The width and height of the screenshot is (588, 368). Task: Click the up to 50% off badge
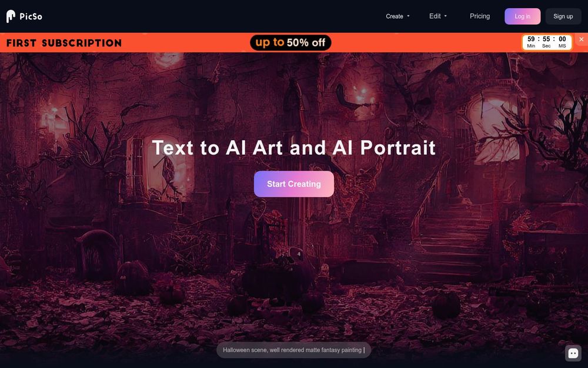pos(290,42)
